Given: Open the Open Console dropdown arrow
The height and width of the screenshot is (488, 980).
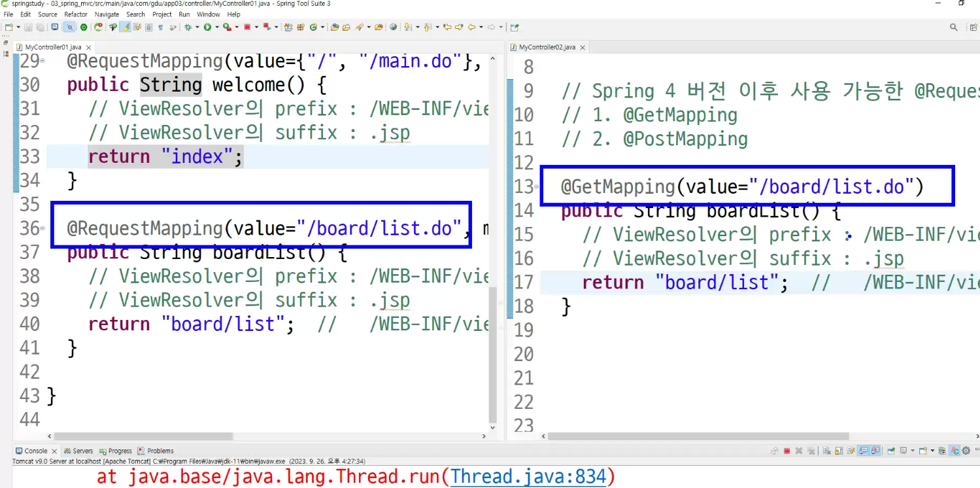Looking at the screenshot, I should pyautogui.click(x=932, y=451).
